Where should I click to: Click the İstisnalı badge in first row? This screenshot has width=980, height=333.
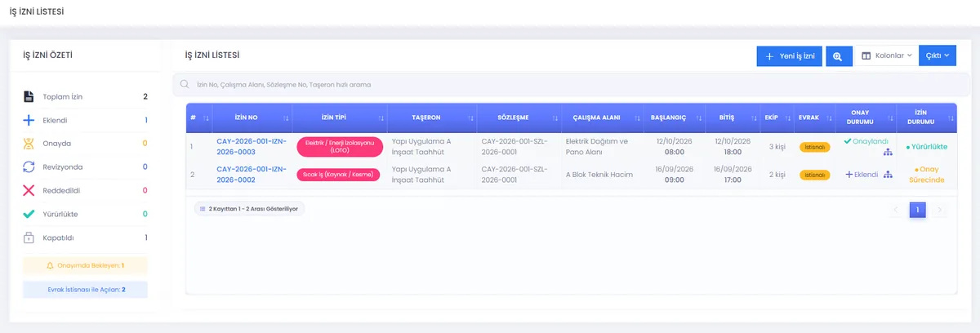(814, 147)
